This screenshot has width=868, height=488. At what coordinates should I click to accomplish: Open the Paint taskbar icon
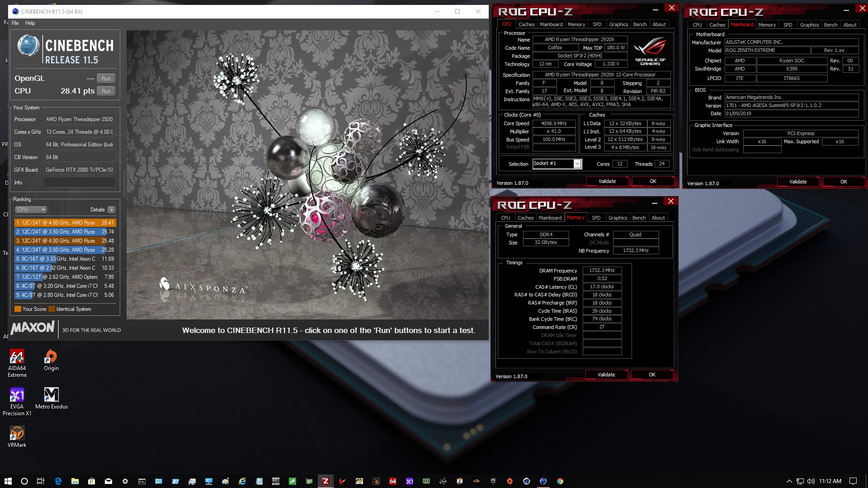click(x=225, y=481)
